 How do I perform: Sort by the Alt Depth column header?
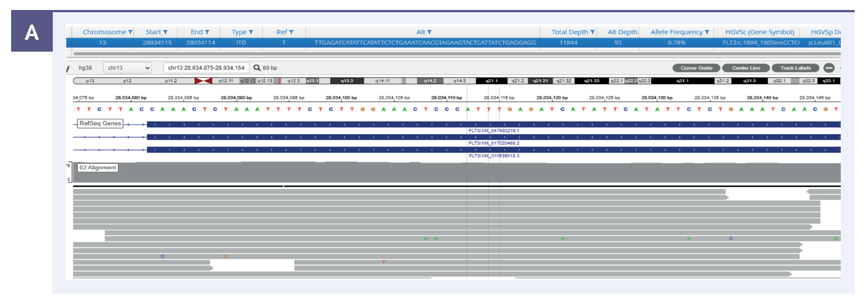coord(622,32)
